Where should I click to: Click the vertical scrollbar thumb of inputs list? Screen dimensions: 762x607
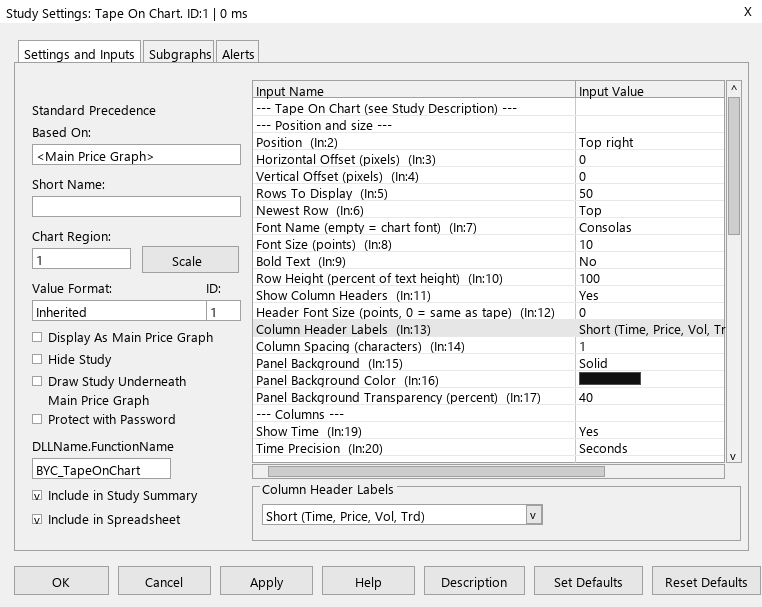pyautogui.click(x=734, y=166)
